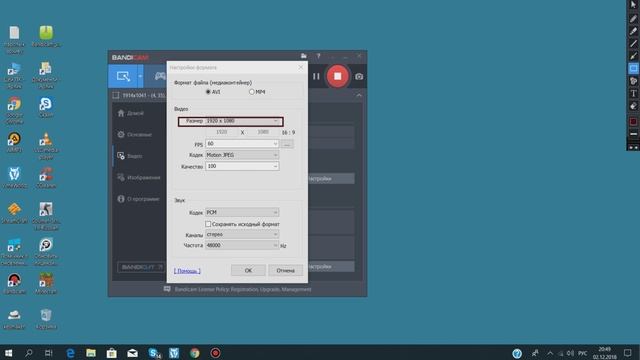Open the tray volume control
This screenshot has width=640, height=360.
point(570,353)
